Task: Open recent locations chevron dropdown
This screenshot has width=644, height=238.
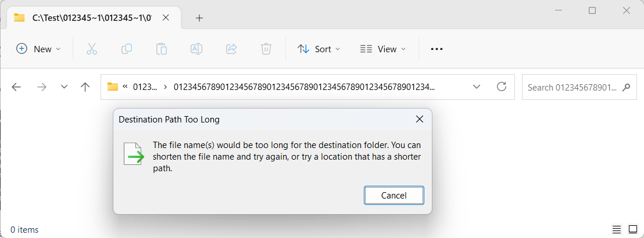Action: (x=64, y=87)
